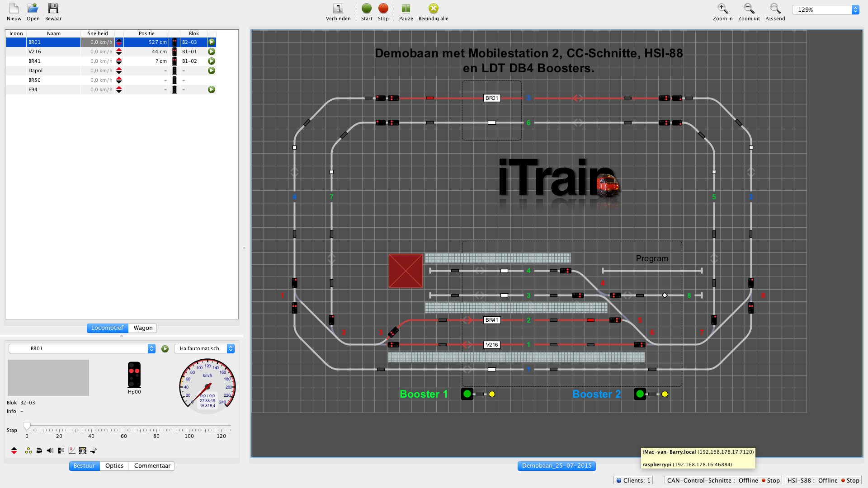Toggle the locomotive lights function icon
This screenshot has width=868, height=488.
(x=28, y=450)
